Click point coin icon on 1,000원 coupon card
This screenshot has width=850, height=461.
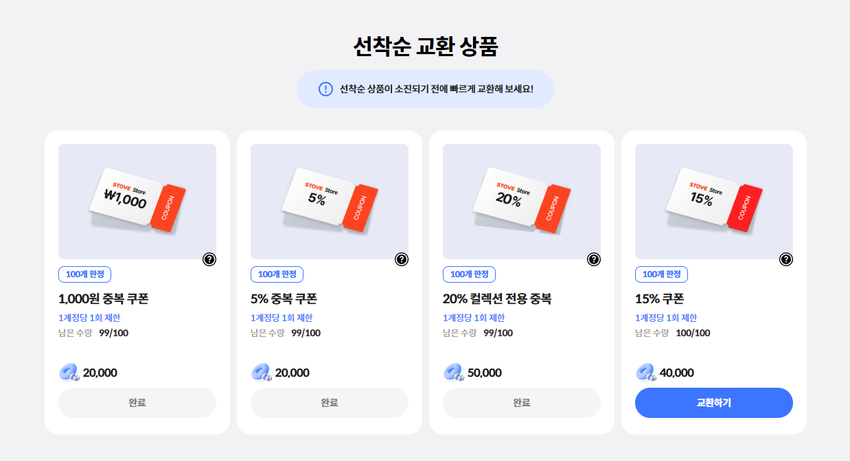pos(69,373)
